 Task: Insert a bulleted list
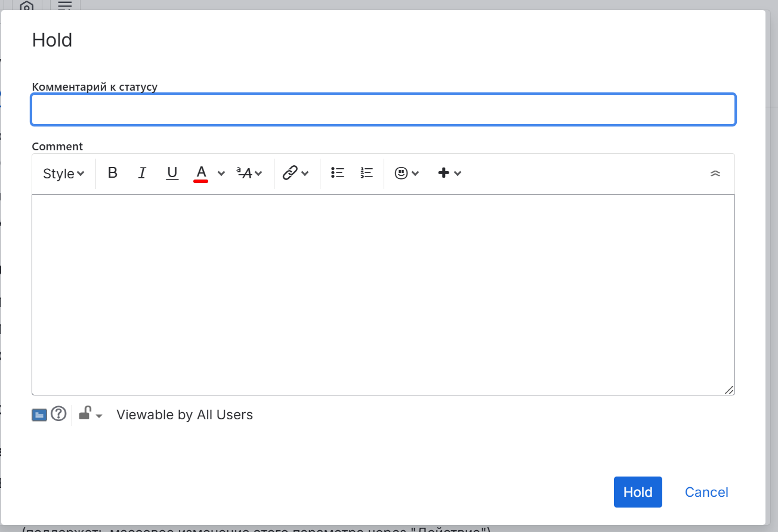click(x=338, y=173)
